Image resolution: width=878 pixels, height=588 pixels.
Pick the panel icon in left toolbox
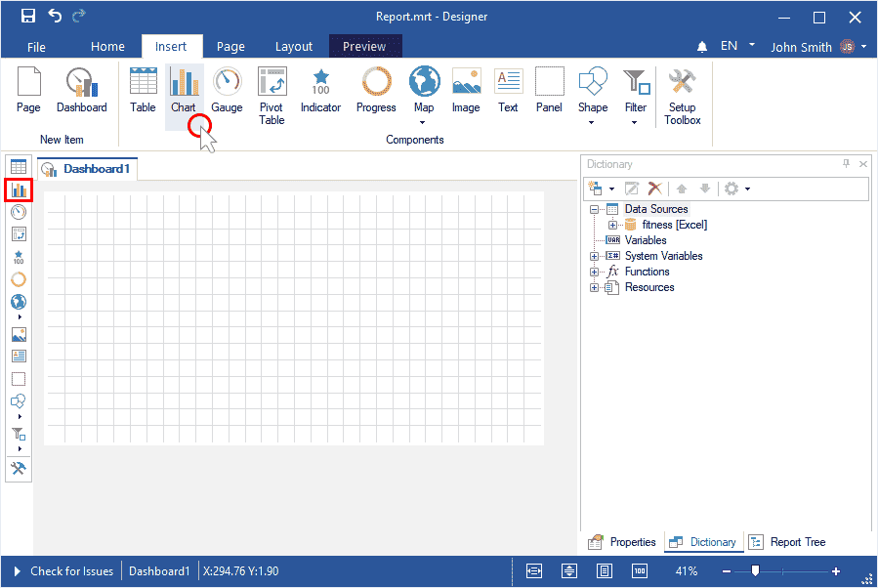pos(19,379)
